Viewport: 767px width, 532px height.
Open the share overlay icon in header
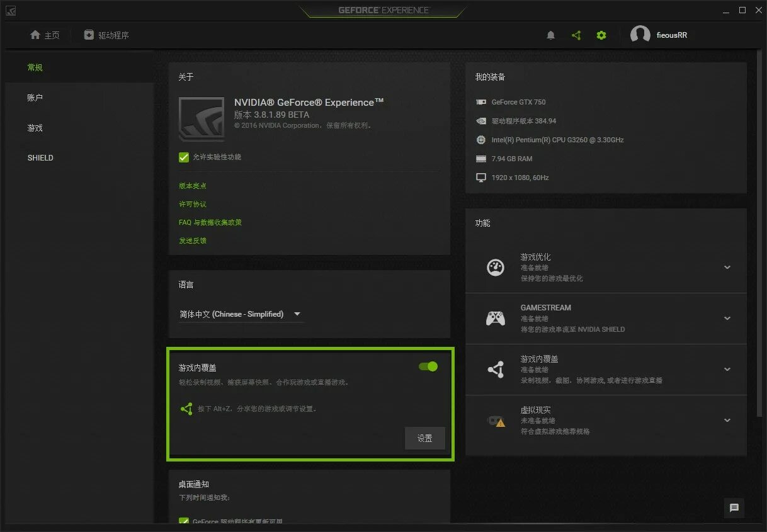576,35
